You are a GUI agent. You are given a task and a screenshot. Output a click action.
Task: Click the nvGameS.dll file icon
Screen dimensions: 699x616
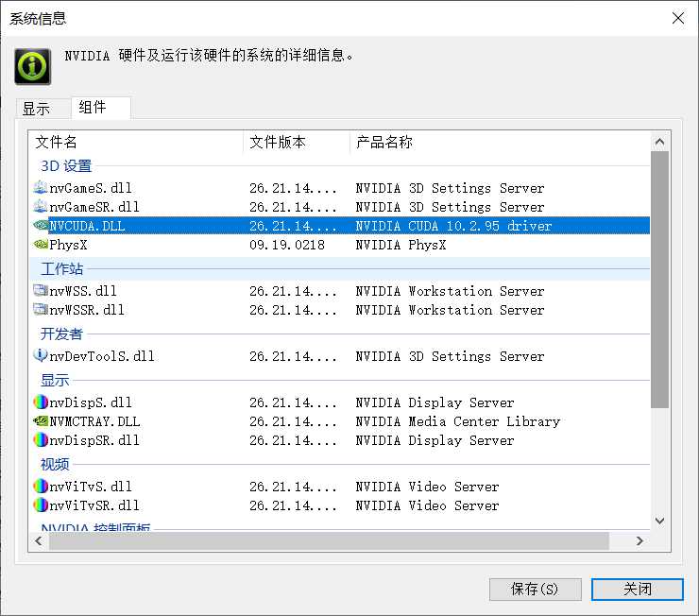click(x=40, y=188)
